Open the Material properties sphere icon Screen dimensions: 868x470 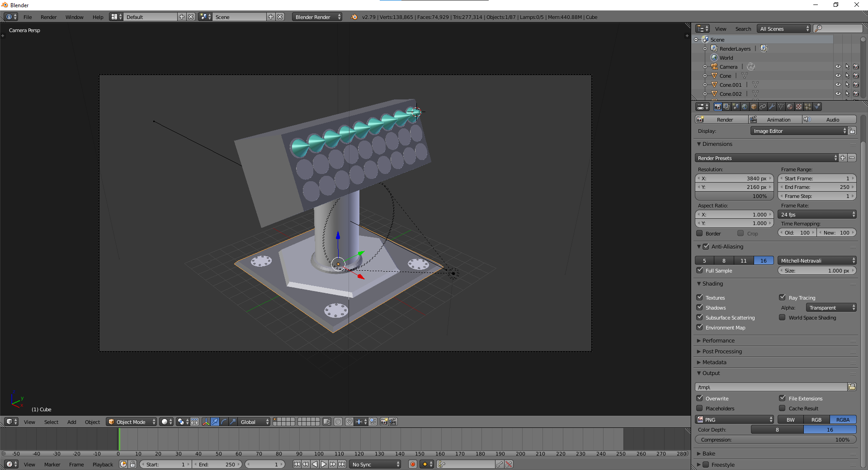click(x=790, y=107)
